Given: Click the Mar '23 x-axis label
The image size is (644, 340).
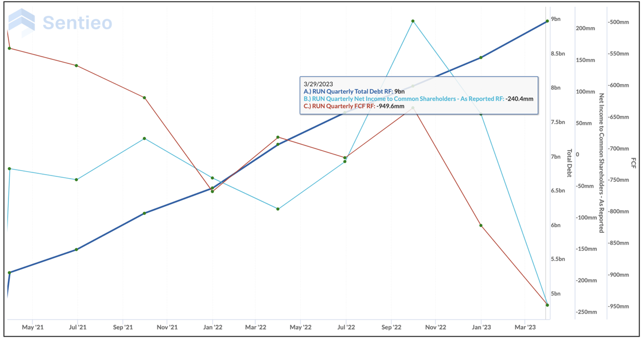Looking at the screenshot, I should click(525, 327).
